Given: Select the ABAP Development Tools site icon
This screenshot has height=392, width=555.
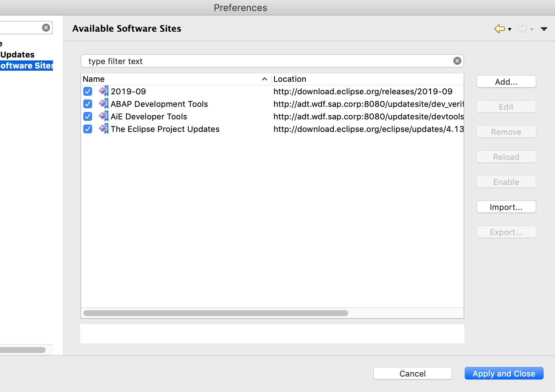Looking at the screenshot, I should 104,104.
